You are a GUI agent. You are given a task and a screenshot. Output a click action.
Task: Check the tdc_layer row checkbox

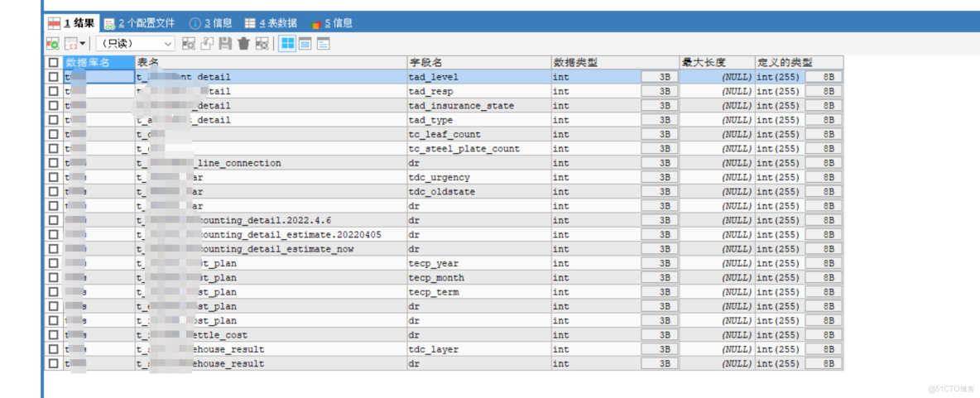54,348
